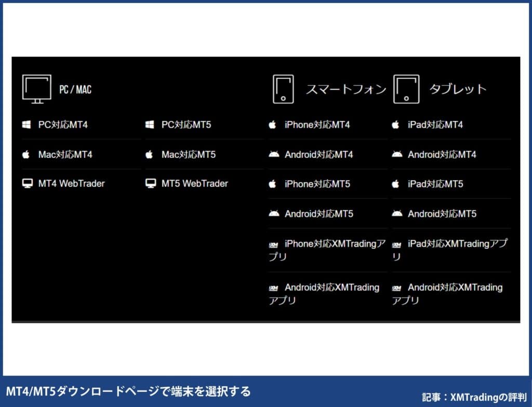532x407 pixels.
Task: Click XM logo beside tablet Android対応XMTradingアプリ
Action: click(x=396, y=288)
